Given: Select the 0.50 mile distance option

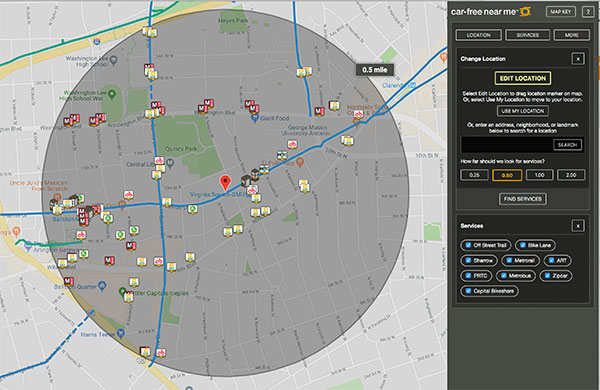Looking at the screenshot, I should (x=507, y=175).
